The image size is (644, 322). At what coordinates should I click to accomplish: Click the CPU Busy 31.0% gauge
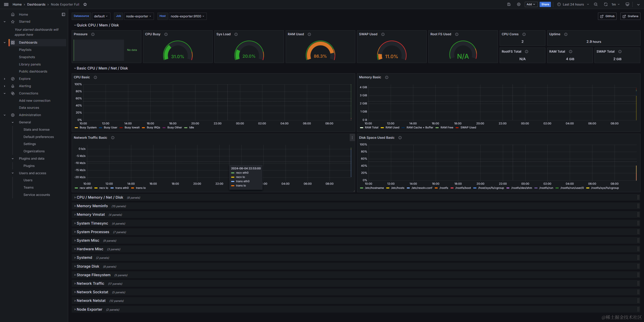[178, 51]
